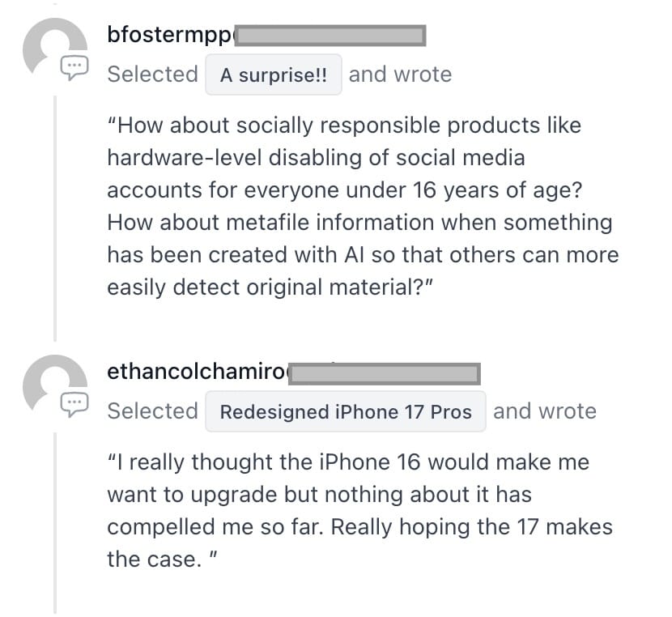Collapse ethancolchamiro's comment via vertical thread line
The image size is (672, 617).
[x=55, y=523]
